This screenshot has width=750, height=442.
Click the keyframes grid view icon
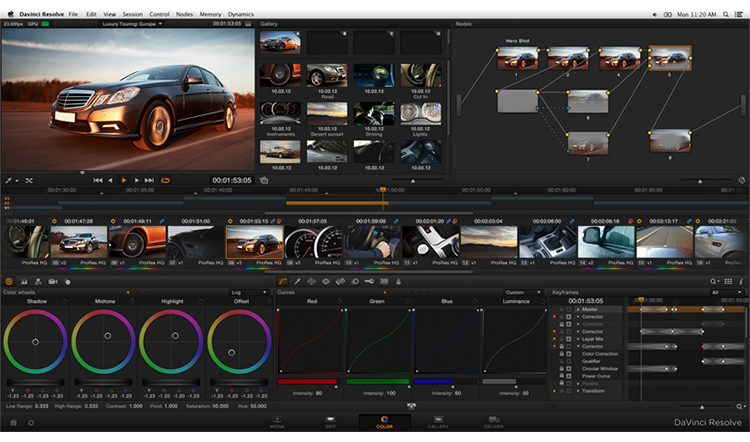[x=728, y=281]
